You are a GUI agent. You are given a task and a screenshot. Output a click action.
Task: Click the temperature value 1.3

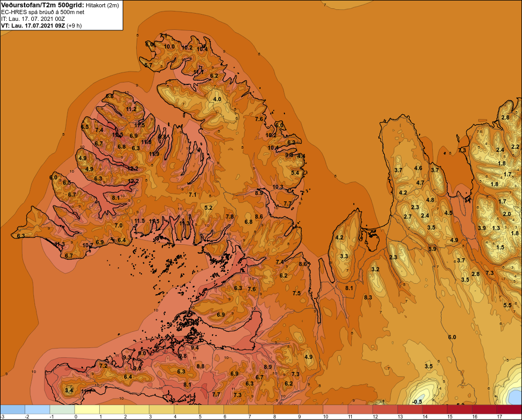tap(496, 228)
